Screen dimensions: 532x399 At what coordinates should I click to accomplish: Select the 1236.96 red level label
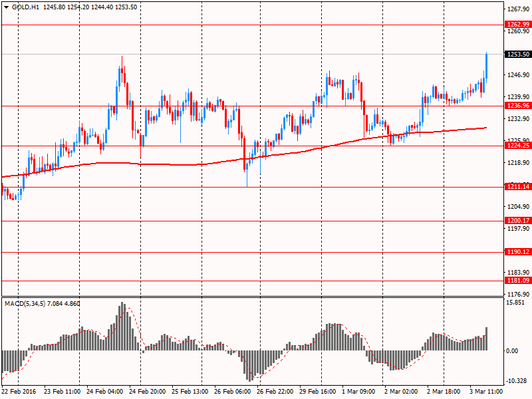click(517, 106)
